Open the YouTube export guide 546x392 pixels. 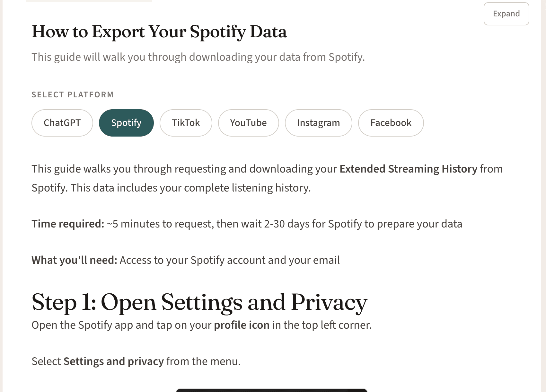tap(248, 123)
